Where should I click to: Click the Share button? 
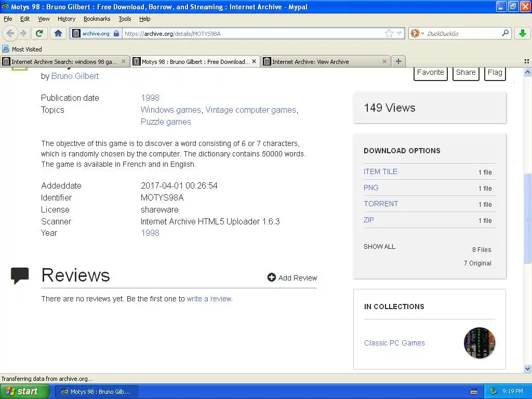coord(466,73)
